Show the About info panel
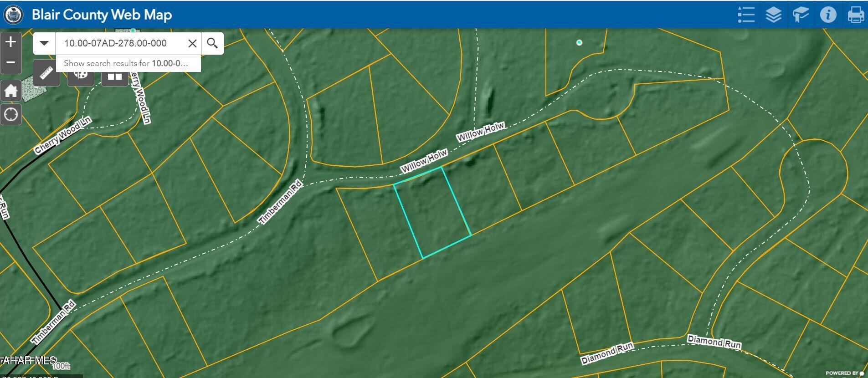868x378 pixels. (x=828, y=15)
